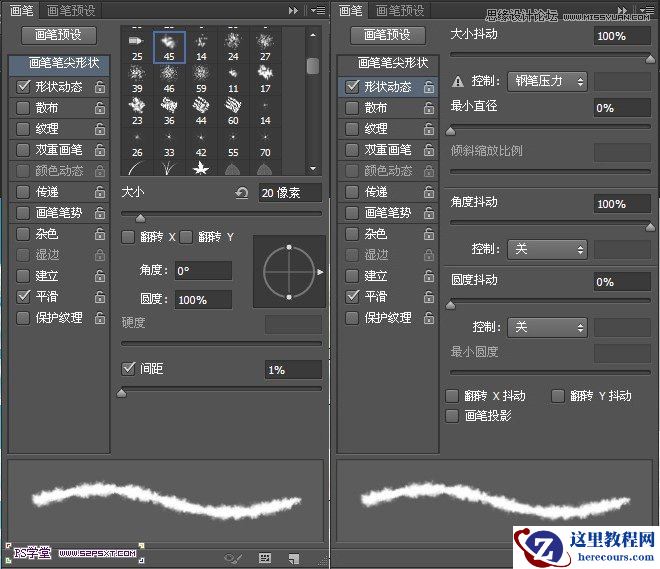Click the preset manager icon at bottom
The width and height of the screenshot is (660, 569).
265,558
